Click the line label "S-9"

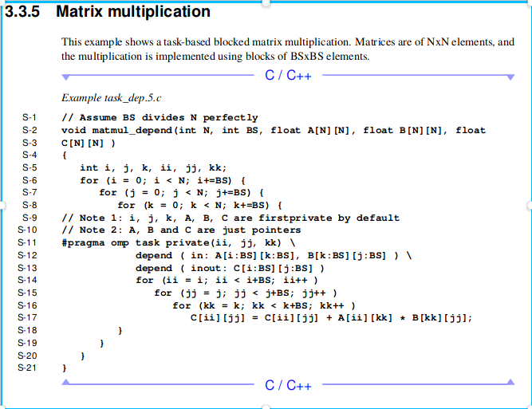(30, 218)
